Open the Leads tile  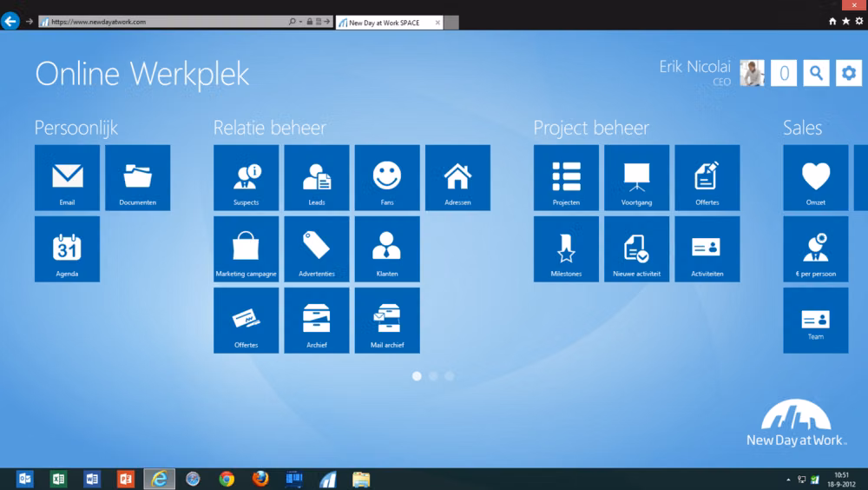coord(317,177)
